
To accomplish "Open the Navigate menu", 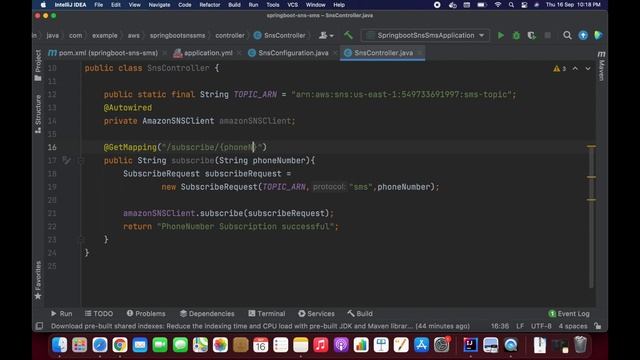I will pos(159,5).
